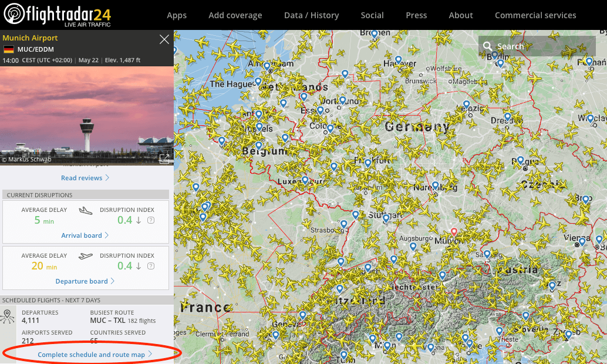
Task: Close the Munich Airport info panel
Action: click(x=164, y=39)
